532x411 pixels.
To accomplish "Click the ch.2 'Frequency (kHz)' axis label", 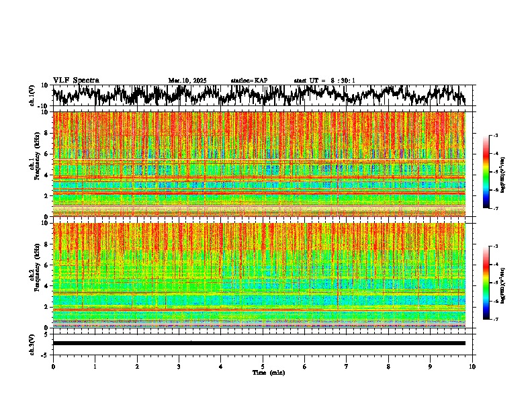I will pyautogui.click(x=37, y=267).
